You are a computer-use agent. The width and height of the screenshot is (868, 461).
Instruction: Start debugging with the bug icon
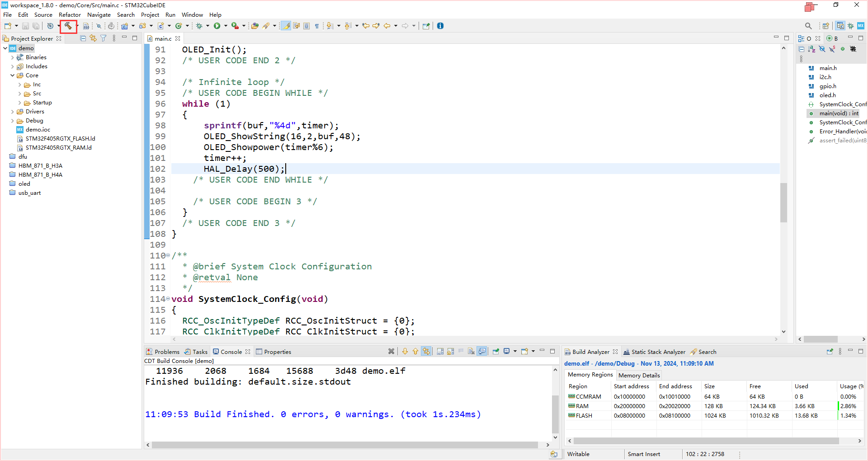[x=199, y=26]
